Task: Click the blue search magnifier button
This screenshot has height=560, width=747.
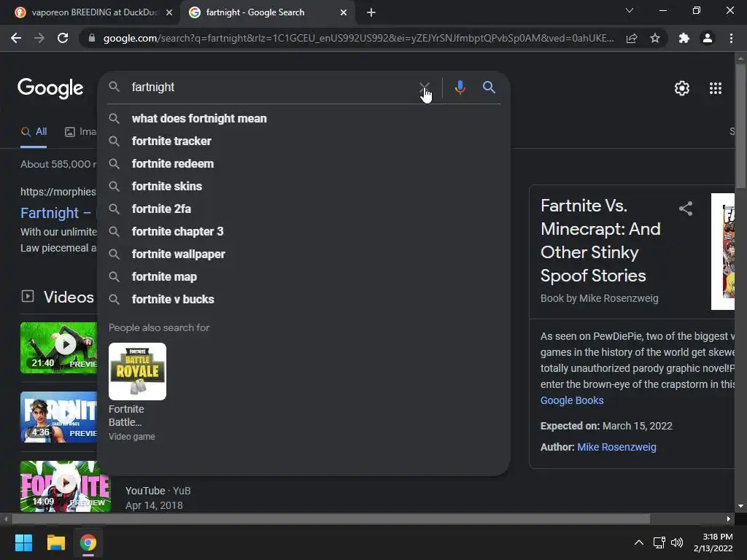Action: (x=489, y=87)
